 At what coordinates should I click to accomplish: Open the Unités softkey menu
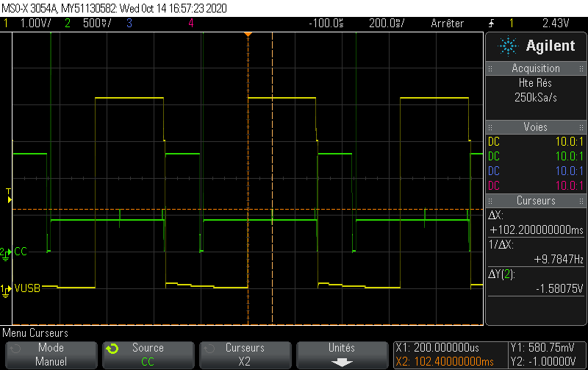342,355
